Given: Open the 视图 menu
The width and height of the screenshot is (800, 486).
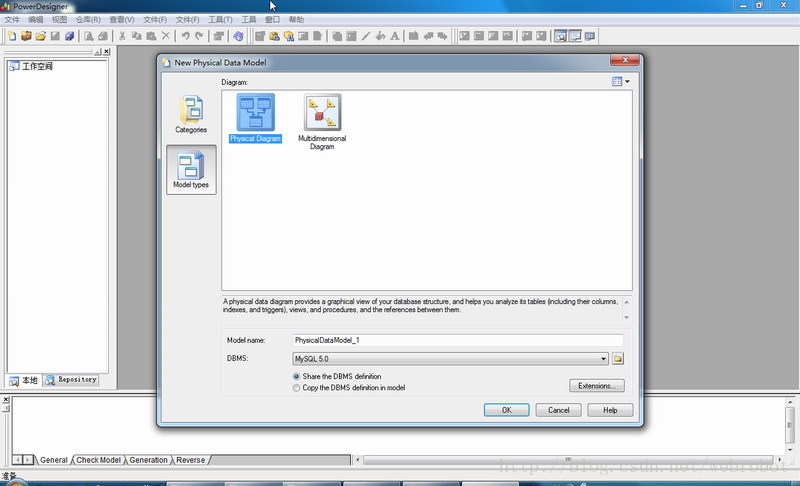Looking at the screenshot, I should (59, 19).
